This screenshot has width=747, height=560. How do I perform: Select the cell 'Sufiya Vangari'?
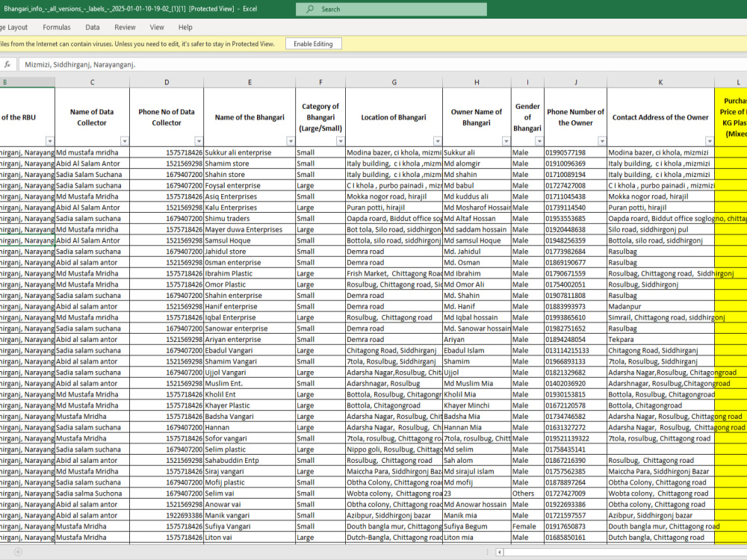coord(249,526)
